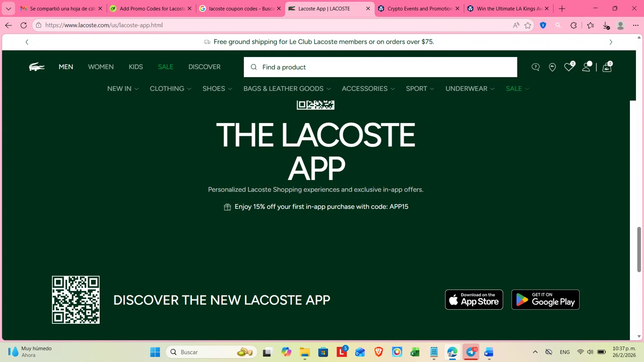
Task: Click the Windows taskbar Buscar search box
Action: click(211, 352)
